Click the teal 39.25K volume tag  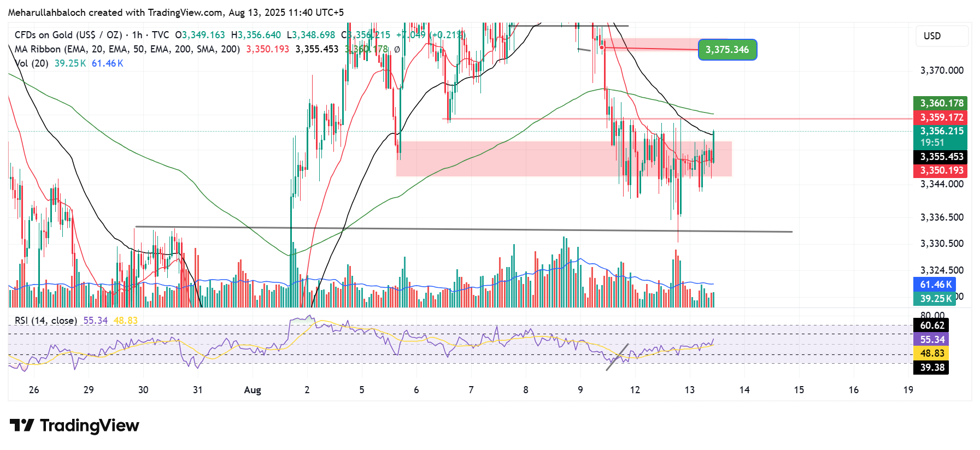pyautogui.click(x=935, y=299)
